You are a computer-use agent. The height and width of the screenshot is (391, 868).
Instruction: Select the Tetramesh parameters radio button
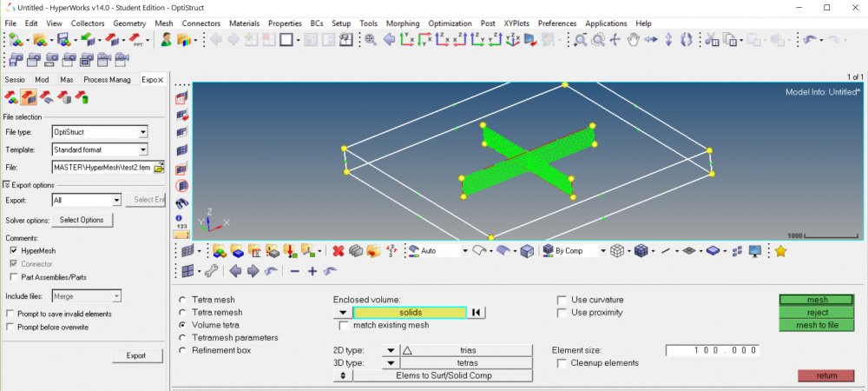point(182,337)
